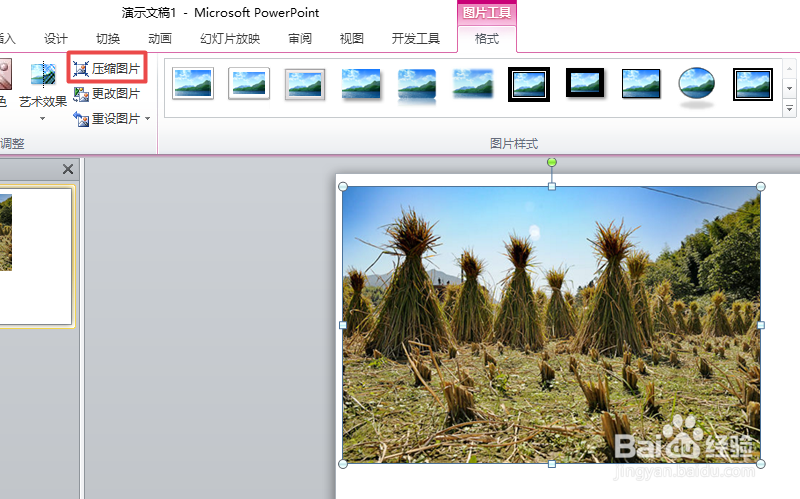This screenshot has width=800, height=499.
Task: Click the top middle sizing handle
Action: pyautogui.click(x=552, y=187)
